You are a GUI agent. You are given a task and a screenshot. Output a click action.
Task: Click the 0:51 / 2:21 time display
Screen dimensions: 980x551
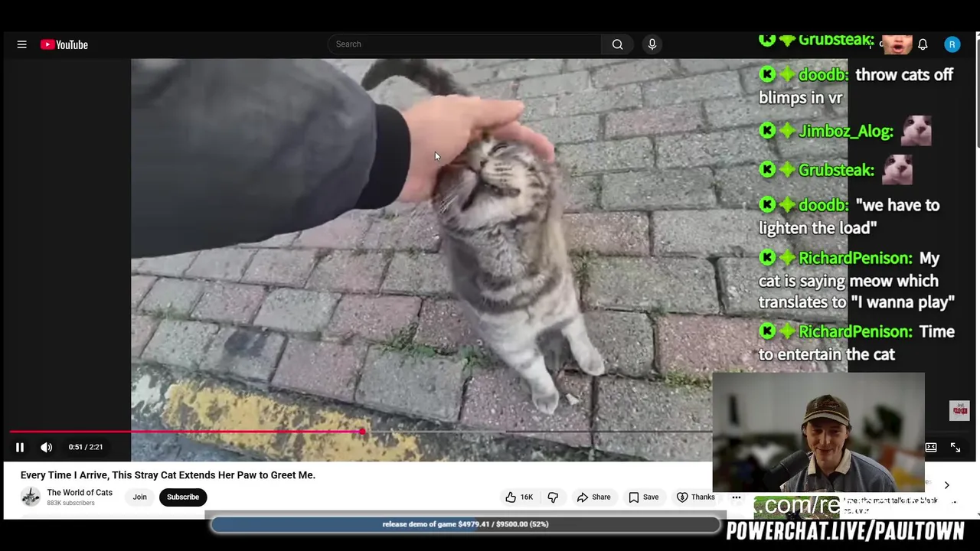pyautogui.click(x=86, y=447)
